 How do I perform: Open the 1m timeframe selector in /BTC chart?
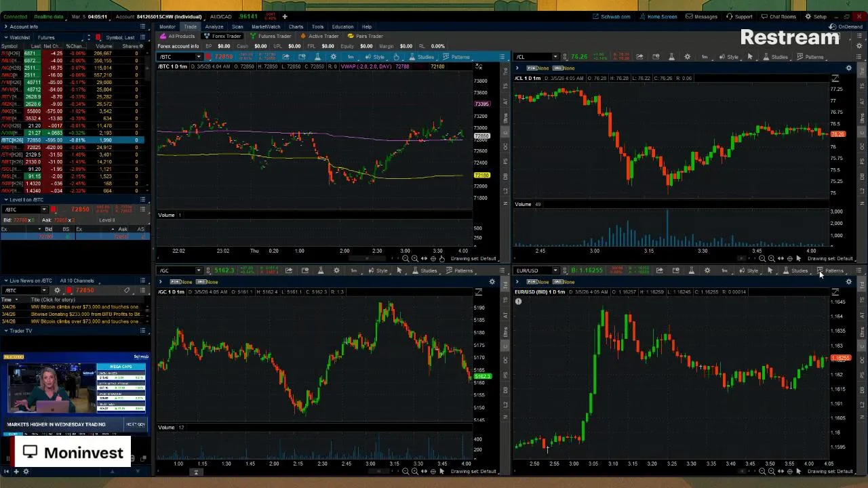[351, 57]
